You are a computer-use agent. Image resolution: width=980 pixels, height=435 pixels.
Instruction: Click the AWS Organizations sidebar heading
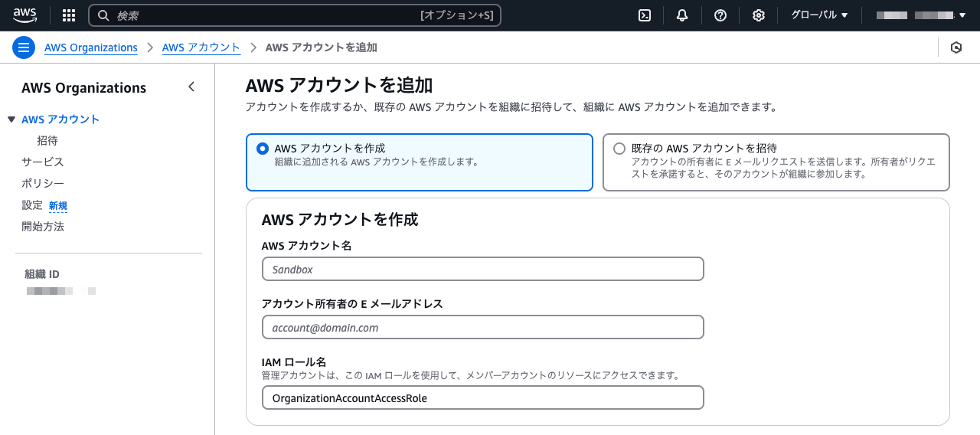[x=84, y=88]
